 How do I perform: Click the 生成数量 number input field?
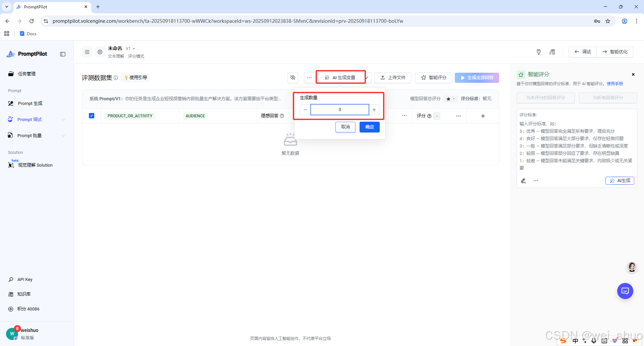tap(339, 110)
